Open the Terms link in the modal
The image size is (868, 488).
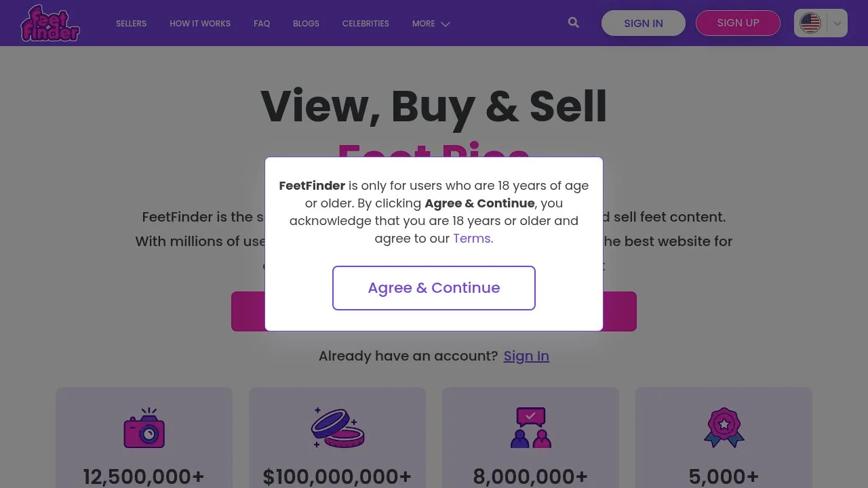click(x=472, y=238)
